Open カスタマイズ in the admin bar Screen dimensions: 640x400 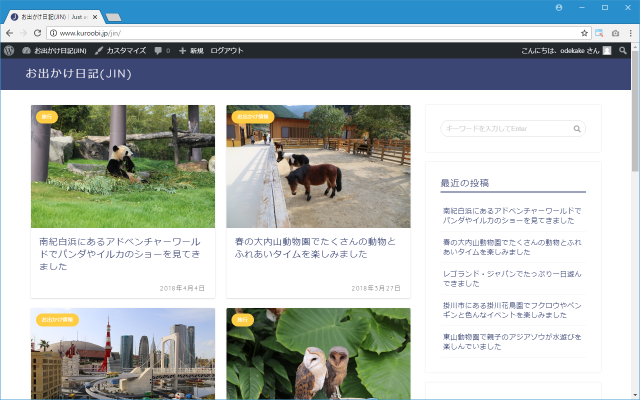click(x=120, y=51)
